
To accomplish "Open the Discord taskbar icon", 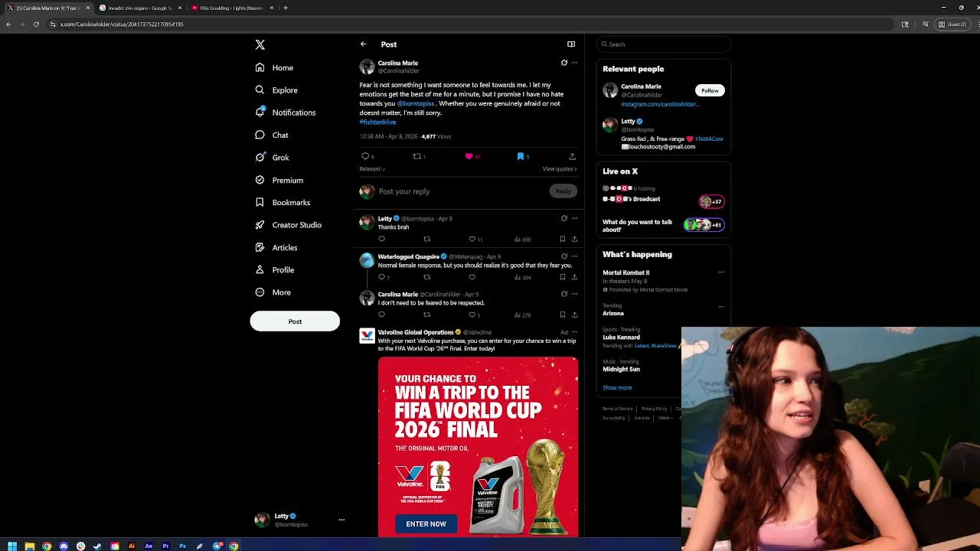I will pos(64,546).
